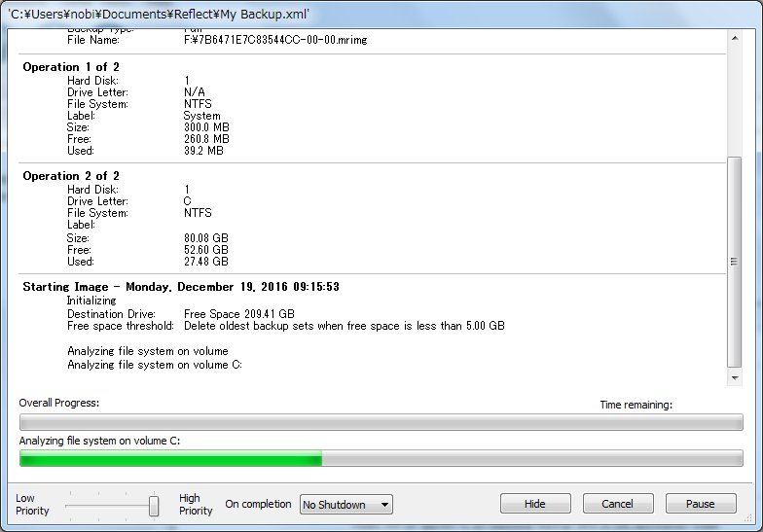Cancel the backup operation
This screenshot has height=532, width=763.
(x=617, y=504)
